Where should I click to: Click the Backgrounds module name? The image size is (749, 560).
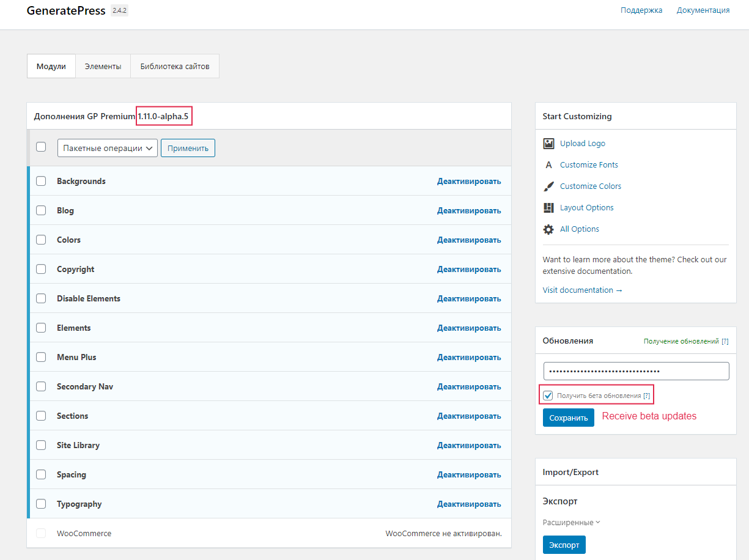click(x=81, y=181)
